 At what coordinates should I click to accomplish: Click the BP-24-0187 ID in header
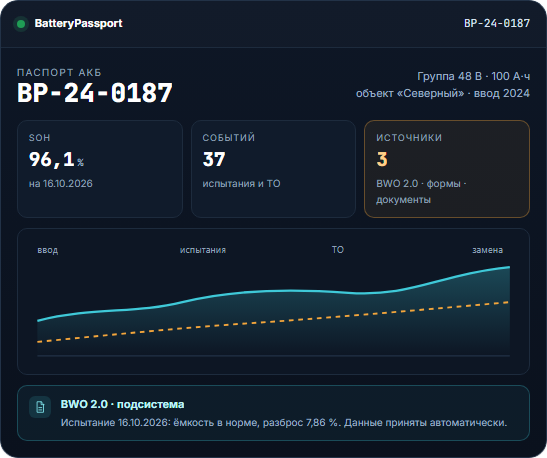coord(497,23)
